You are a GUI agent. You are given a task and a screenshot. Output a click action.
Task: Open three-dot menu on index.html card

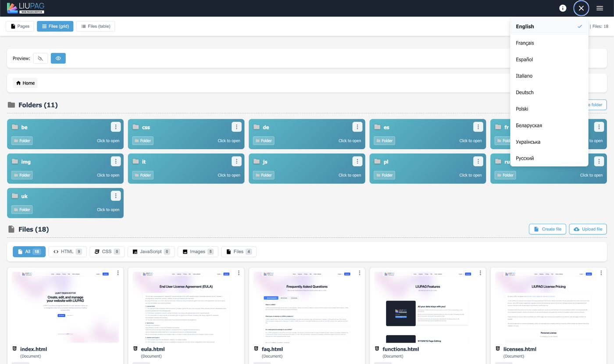pos(118,273)
